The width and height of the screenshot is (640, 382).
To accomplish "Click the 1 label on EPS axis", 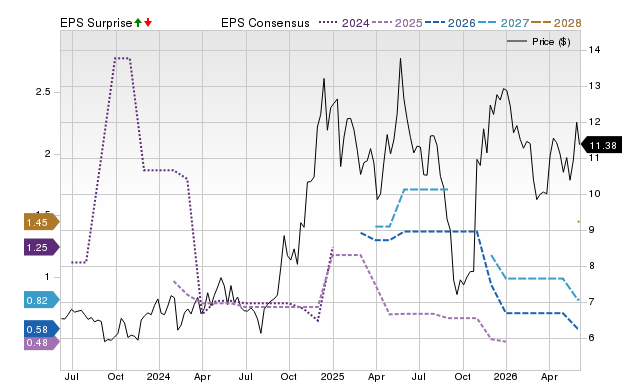I will point(47,277).
